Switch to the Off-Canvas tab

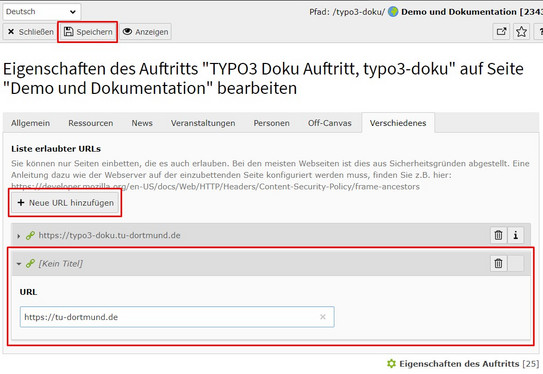coord(330,123)
